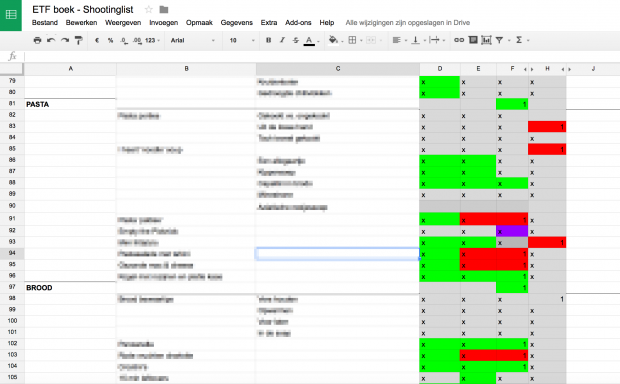
Task: Toggle bold formatting
Action: pos(268,40)
